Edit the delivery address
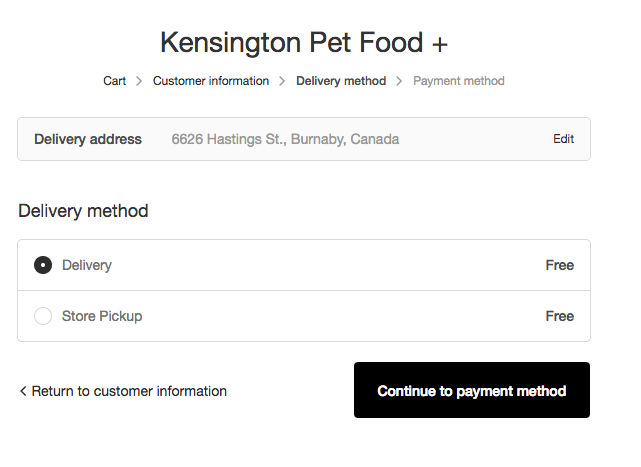 (564, 139)
